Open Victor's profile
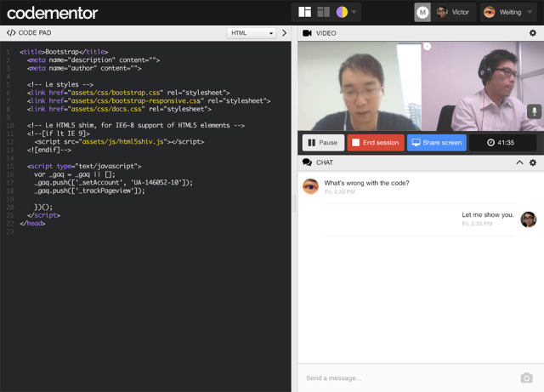Screen dimensions: 544x392 click(x=453, y=13)
